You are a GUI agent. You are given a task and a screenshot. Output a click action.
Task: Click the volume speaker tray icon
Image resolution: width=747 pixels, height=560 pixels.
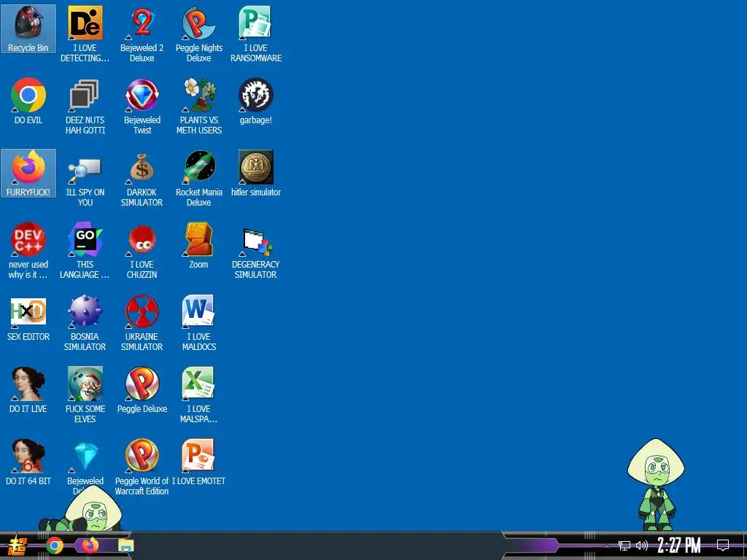(642, 545)
